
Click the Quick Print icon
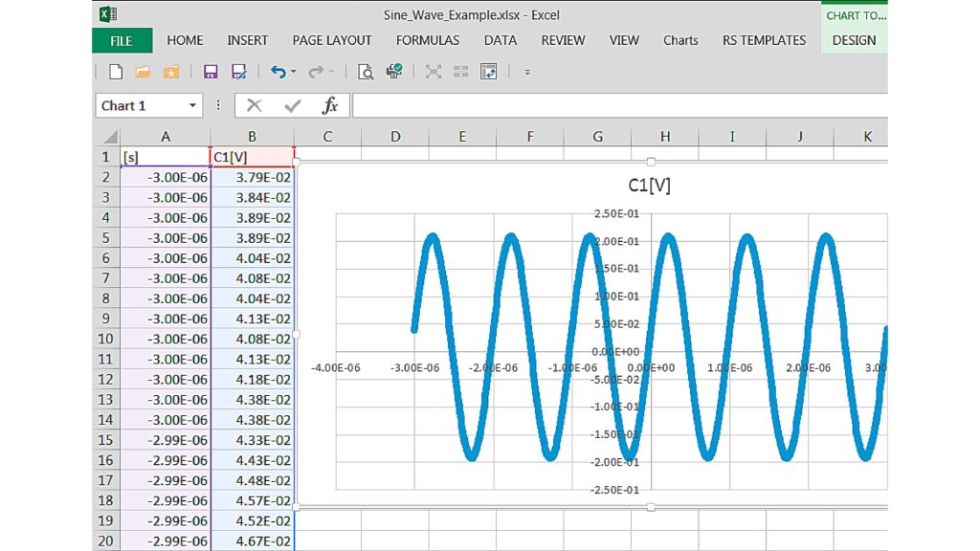tap(393, 72)
